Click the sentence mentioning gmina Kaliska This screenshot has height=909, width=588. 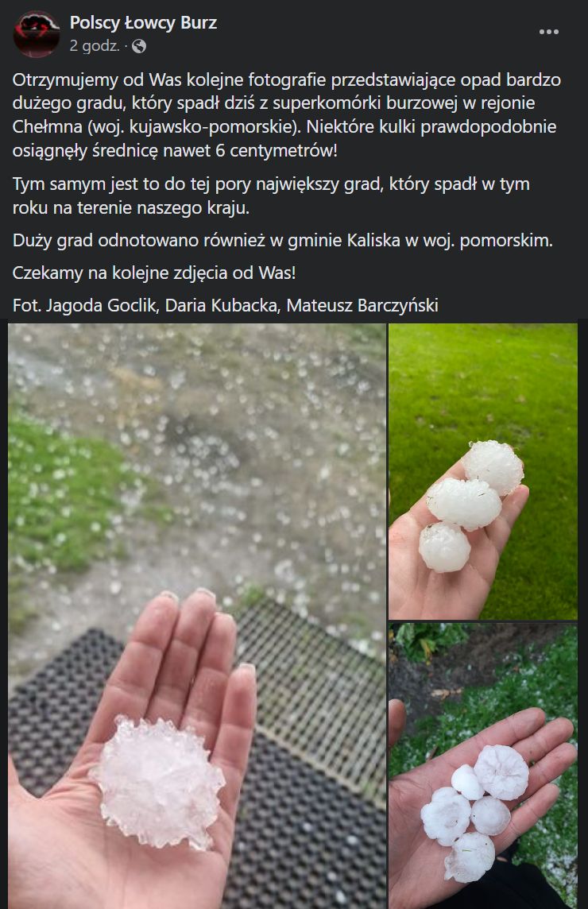pyautogui.click(x=283, y=240)
